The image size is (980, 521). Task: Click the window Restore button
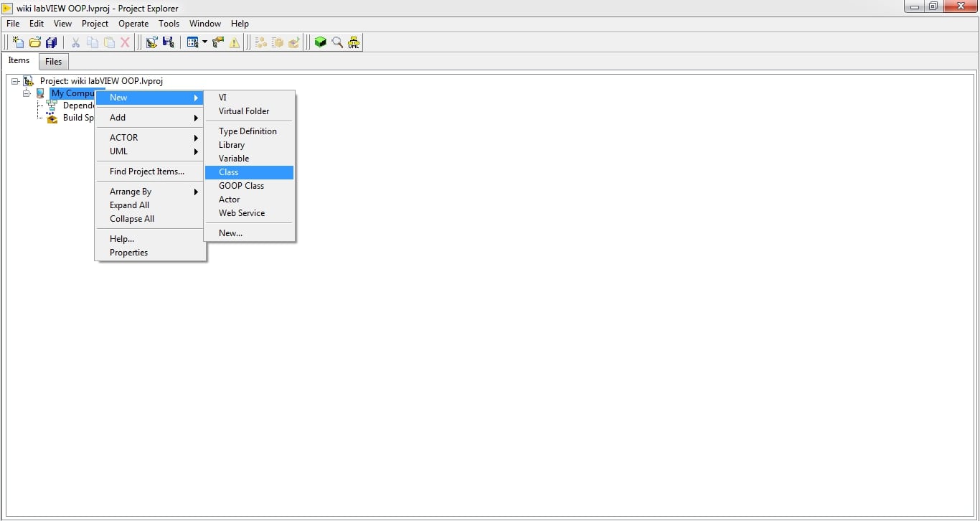pos(933,6)
